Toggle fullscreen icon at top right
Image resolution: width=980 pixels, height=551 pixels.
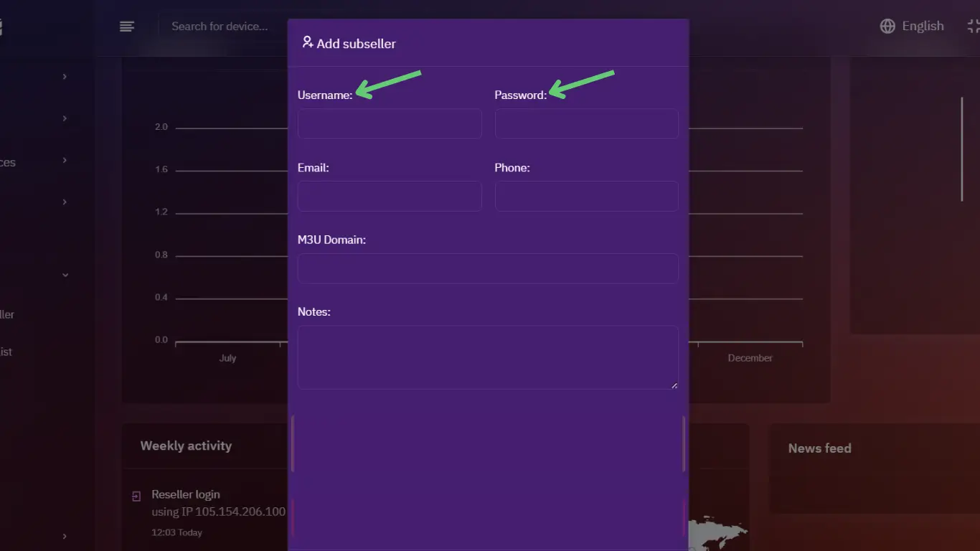point(974,27)
